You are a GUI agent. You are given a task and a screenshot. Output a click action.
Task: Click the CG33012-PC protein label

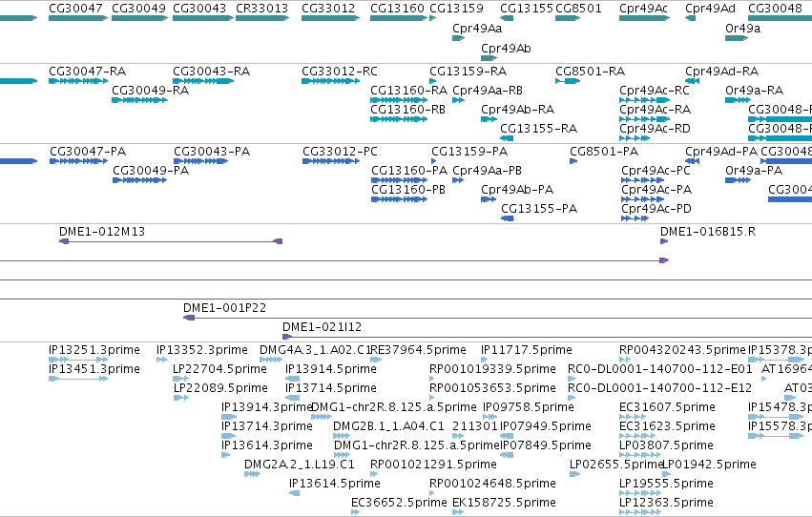pyautogui.click(x=341, y=152)
